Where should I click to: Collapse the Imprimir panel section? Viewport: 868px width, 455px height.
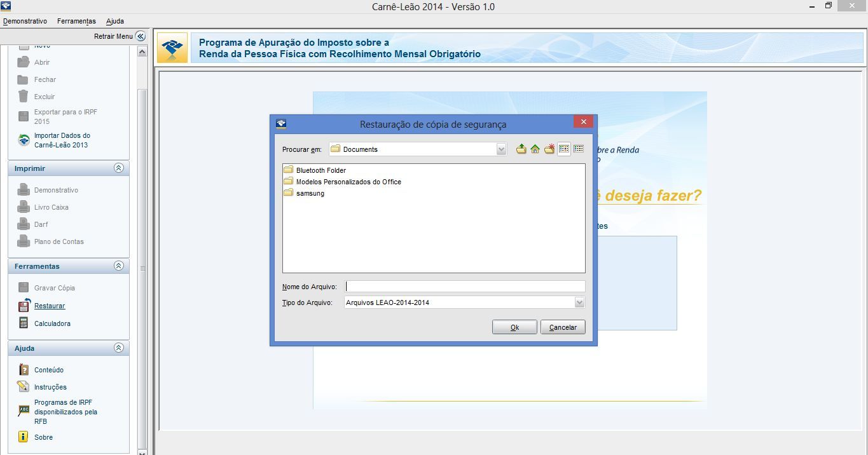click(x=118, y=168)
